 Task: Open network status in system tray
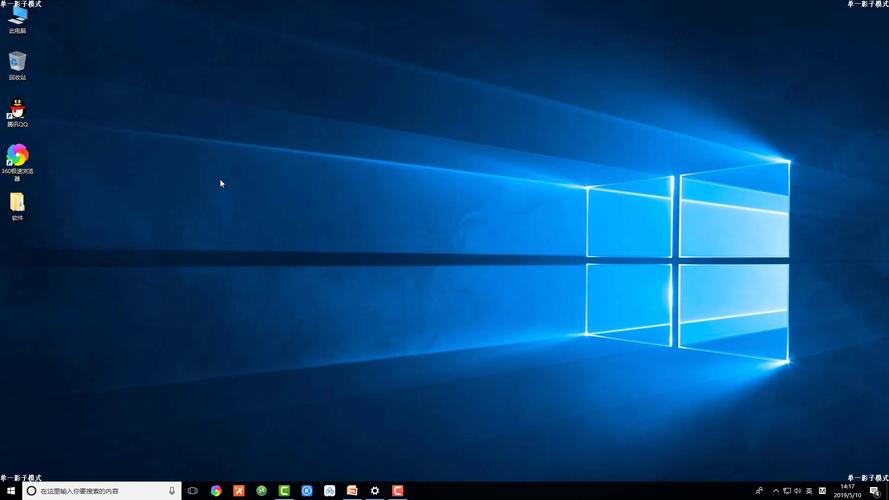point(787,491)
